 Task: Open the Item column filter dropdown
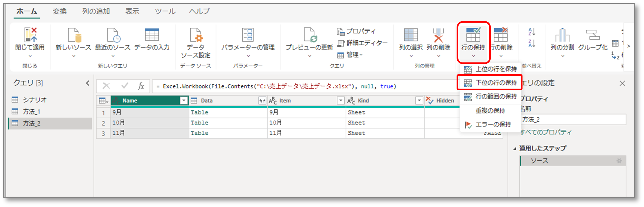click(x=341, y=101)
